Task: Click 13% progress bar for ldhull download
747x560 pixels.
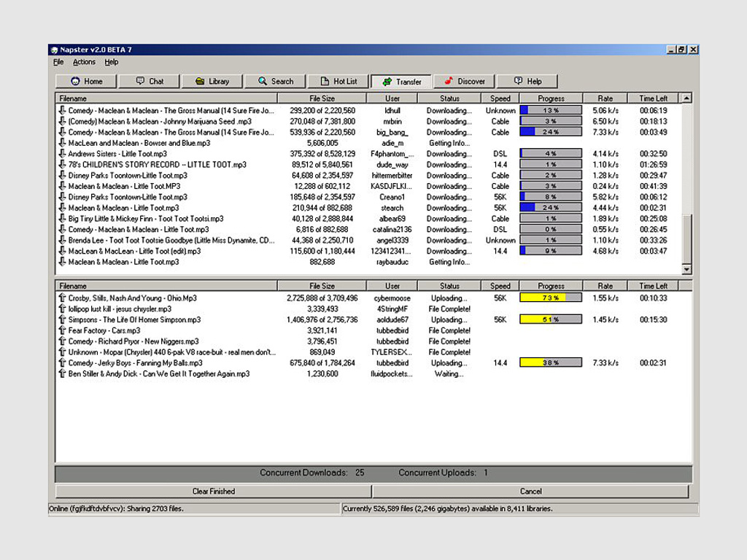Action: [551, 110]
